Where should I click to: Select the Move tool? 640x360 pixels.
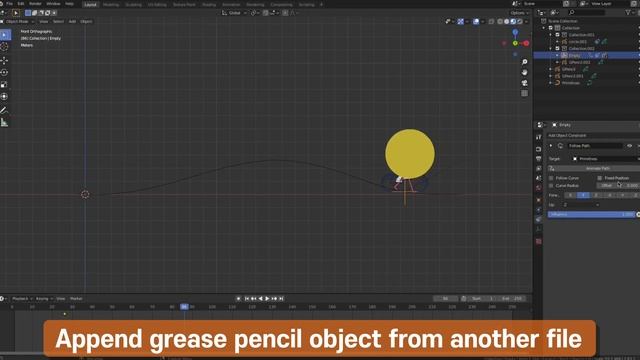click(4, 60)
